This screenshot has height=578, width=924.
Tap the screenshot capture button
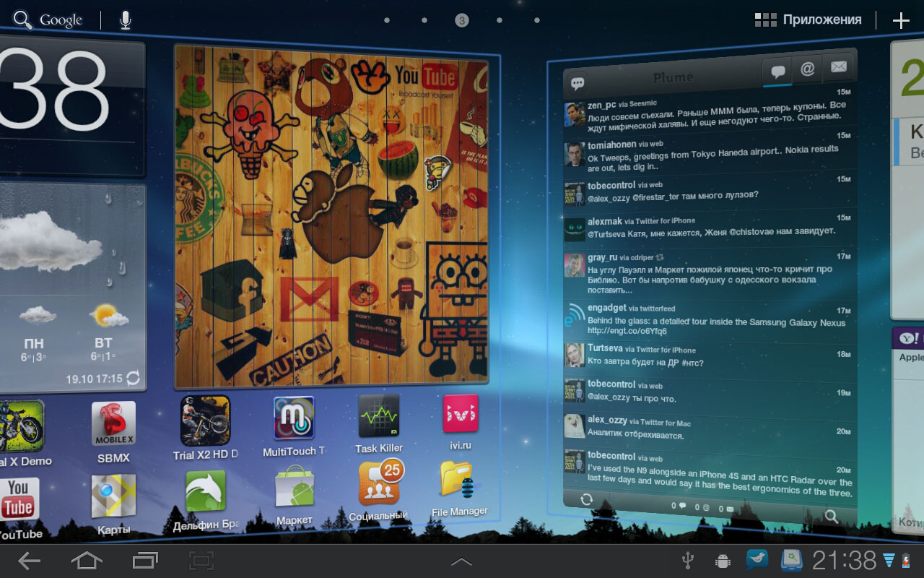point(201,561)
